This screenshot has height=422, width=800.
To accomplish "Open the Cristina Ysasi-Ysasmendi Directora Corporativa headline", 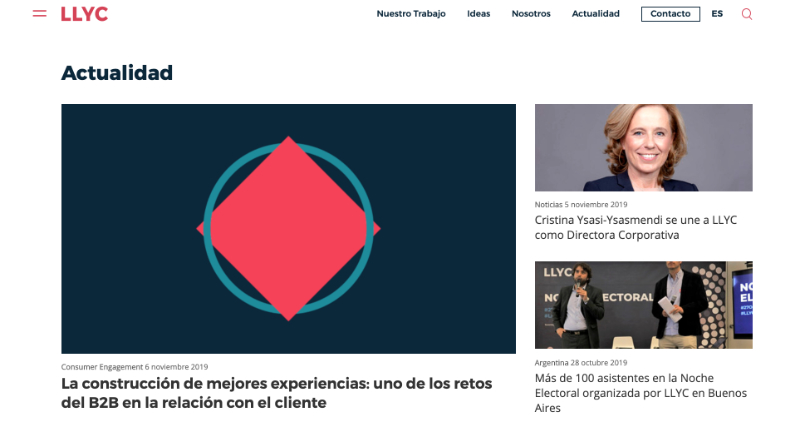I will click(636, 227).
